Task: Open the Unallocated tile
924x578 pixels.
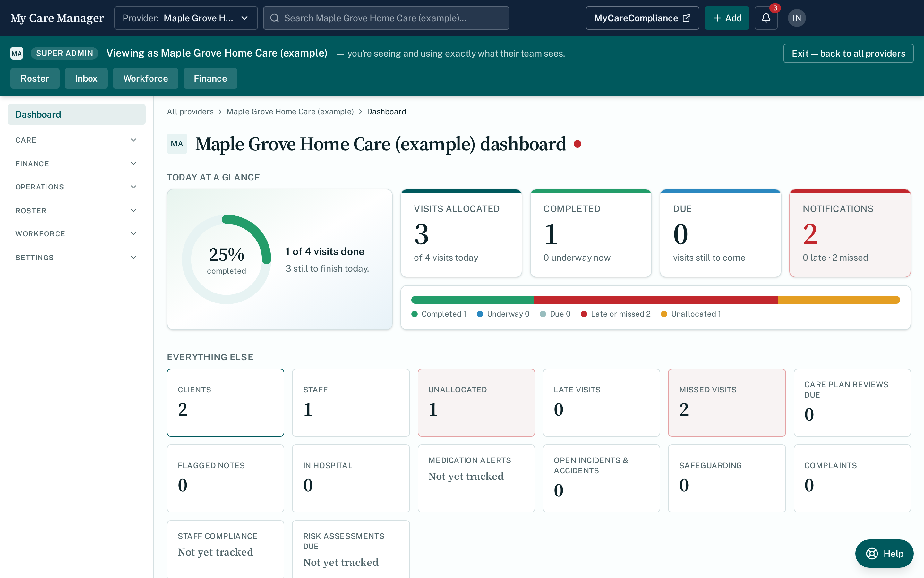Action: (x=476, y=403)
